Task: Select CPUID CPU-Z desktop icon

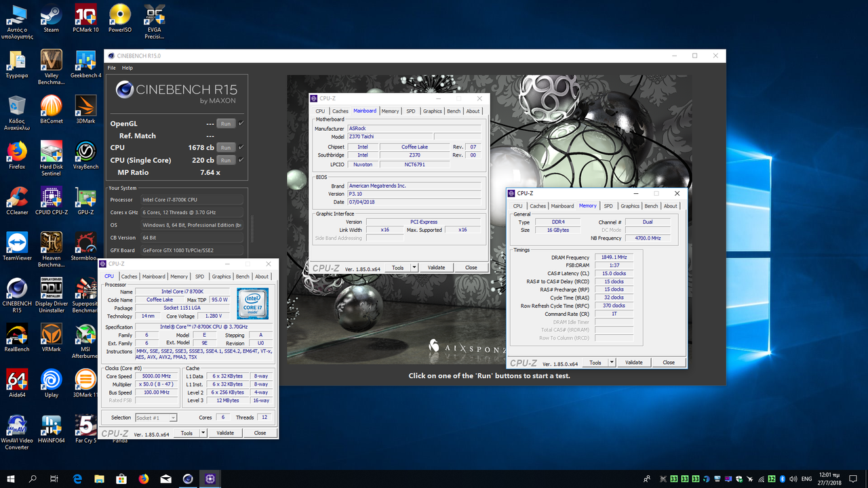Action: coord(51,201)
